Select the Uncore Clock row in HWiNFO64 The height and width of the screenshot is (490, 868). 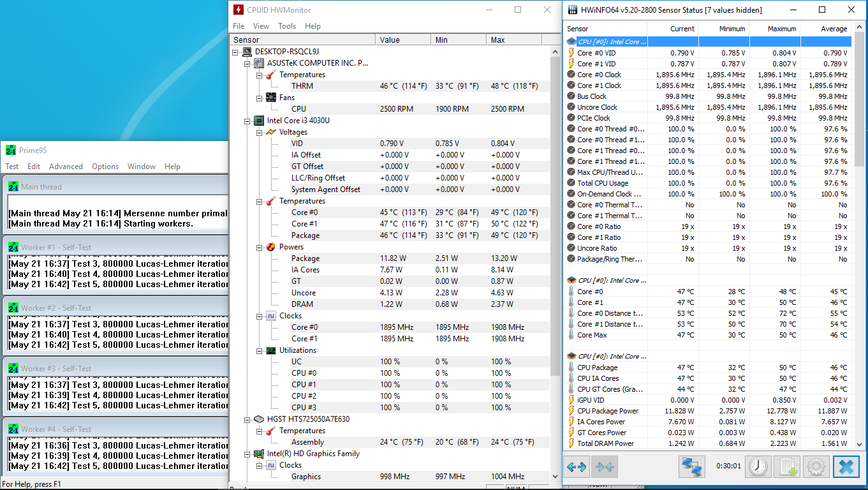708,107
